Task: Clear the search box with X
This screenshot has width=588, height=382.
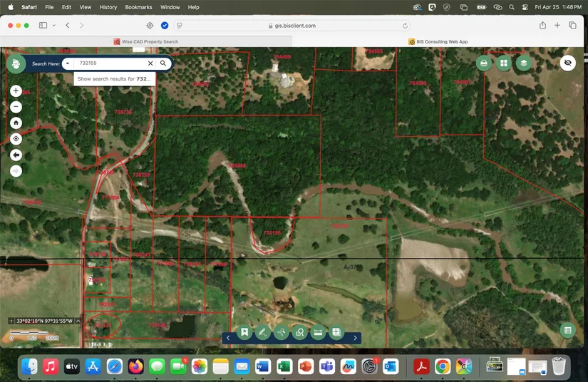Action: (150, 63)
